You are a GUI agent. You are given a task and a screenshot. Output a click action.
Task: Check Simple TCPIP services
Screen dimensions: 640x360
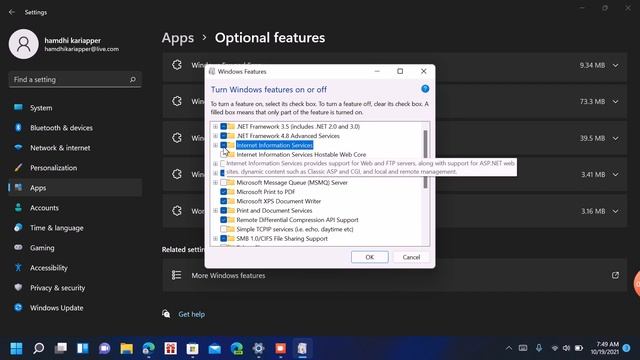click(x=224, y=229)
